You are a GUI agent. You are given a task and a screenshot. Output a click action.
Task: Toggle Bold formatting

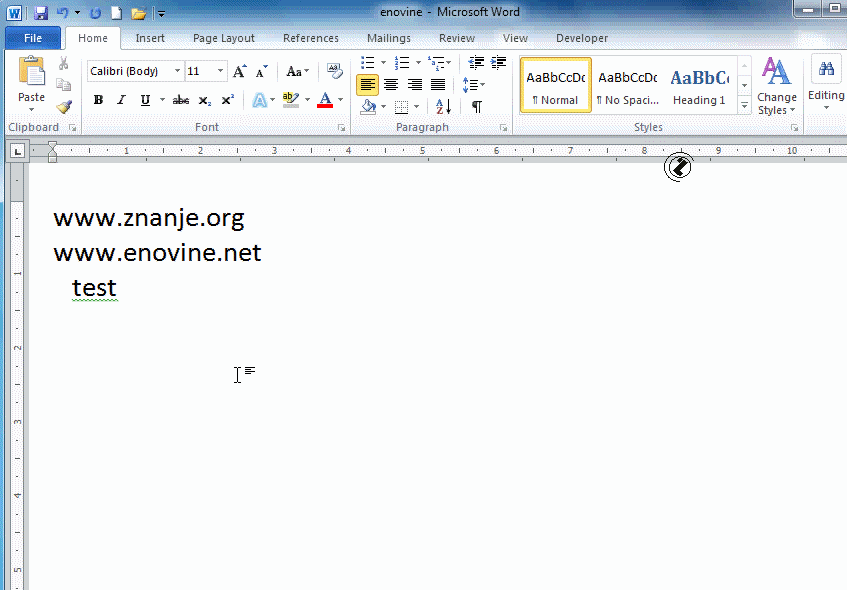point(98,100)
